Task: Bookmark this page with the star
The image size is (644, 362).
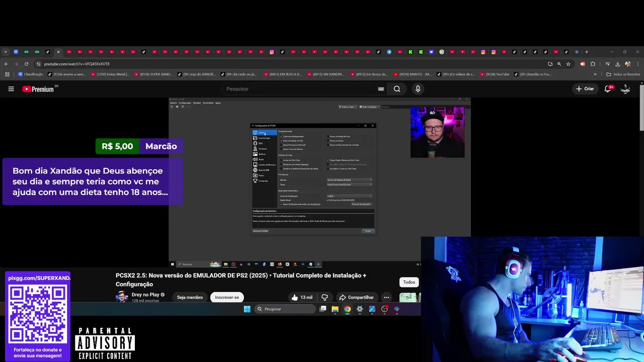Action: [569, 64]
